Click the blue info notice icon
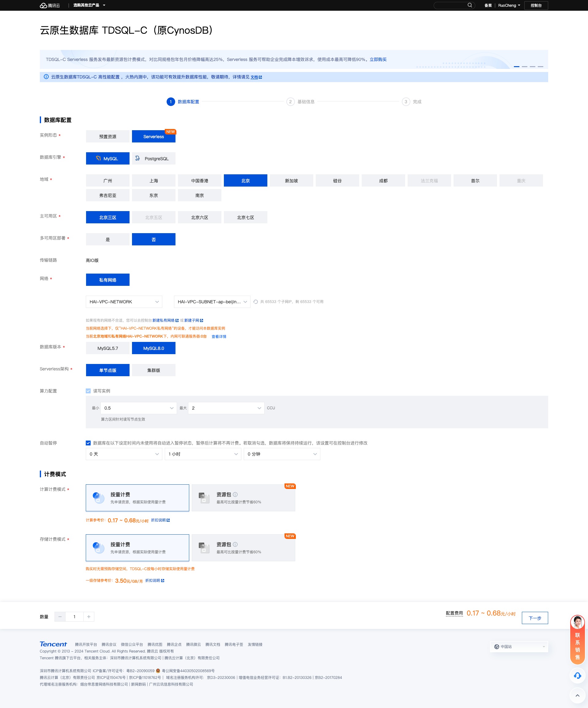The width and height of the screenshot is (588, 708). [46, 77]
